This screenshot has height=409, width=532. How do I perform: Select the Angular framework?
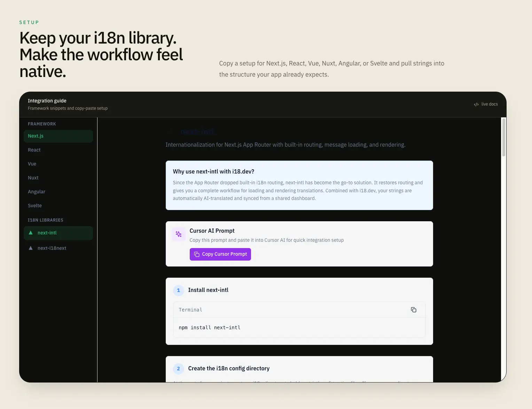pyautogui.click(x=58, y=192)
